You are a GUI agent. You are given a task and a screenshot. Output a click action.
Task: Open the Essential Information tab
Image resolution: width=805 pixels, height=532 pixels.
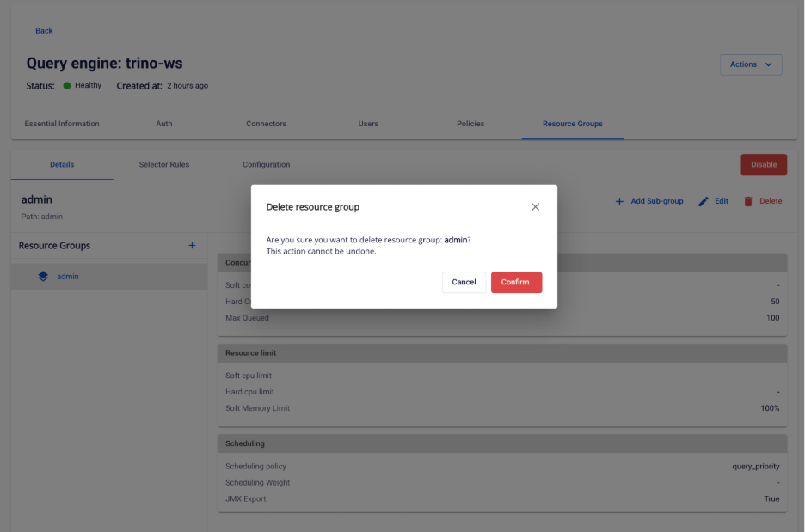[x=62, y=124]
